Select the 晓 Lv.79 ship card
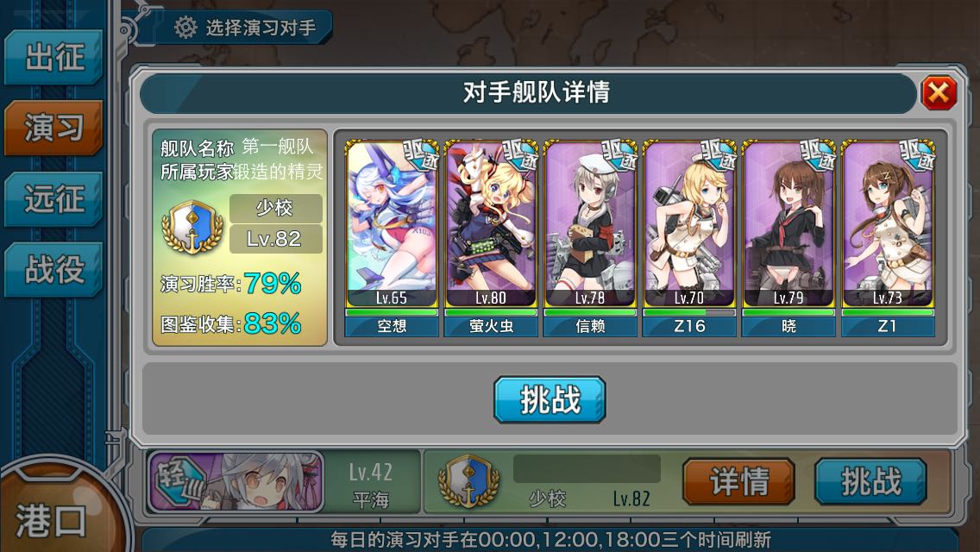Image resolution: width=980 pixels, height=552 pixels. [788, 238]
